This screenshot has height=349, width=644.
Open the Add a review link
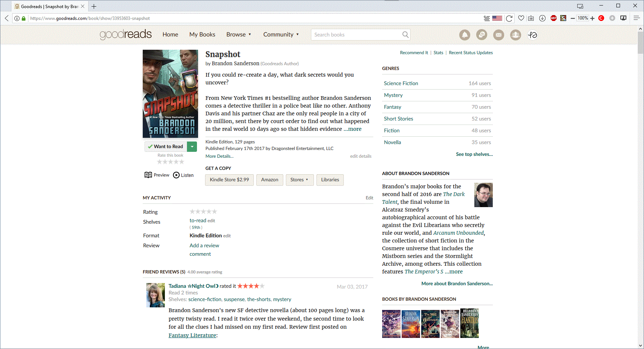coord(204,245)
